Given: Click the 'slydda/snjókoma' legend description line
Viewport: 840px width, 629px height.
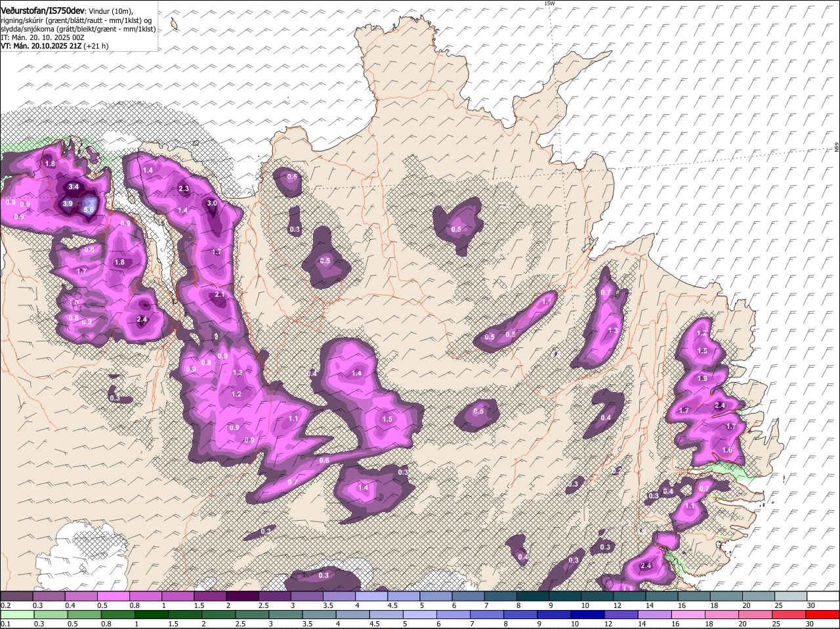Looking at the screenshot, I should (78, 29).
